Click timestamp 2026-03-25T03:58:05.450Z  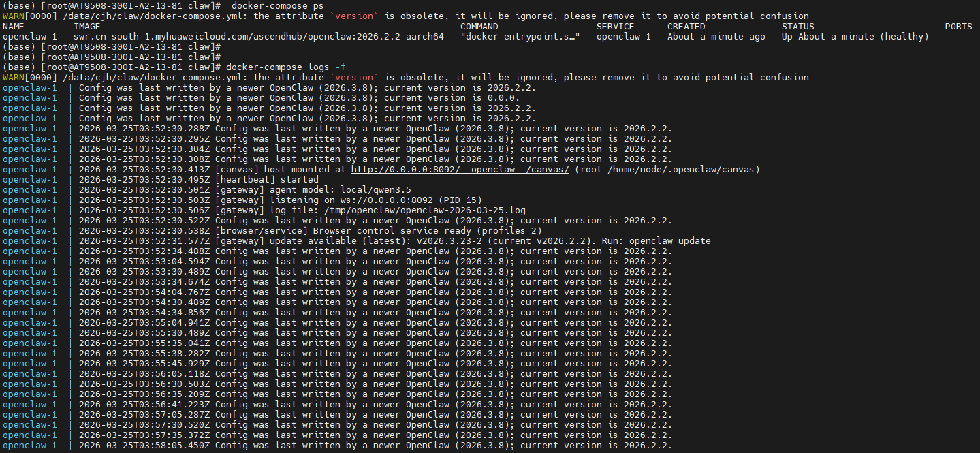pos(144,446)
